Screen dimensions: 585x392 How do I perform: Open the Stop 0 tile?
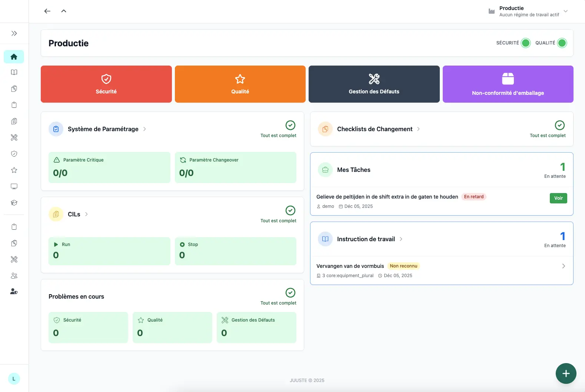[236, 251]
